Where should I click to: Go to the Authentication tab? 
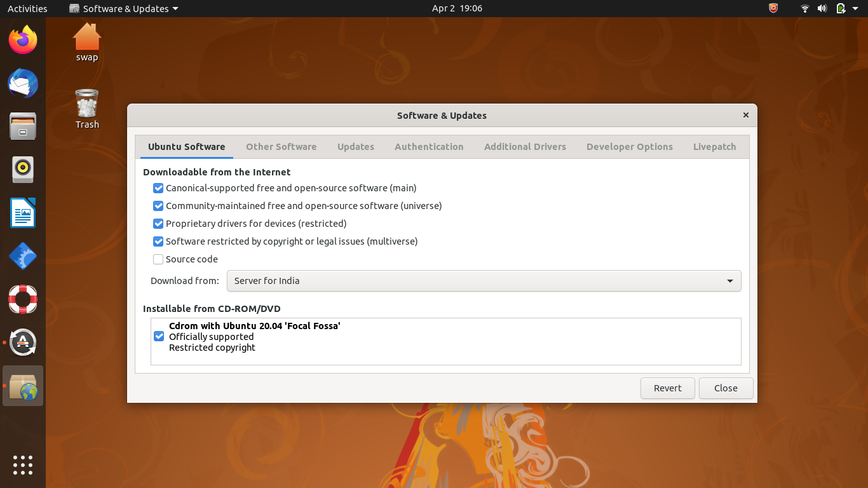[429, 147]
